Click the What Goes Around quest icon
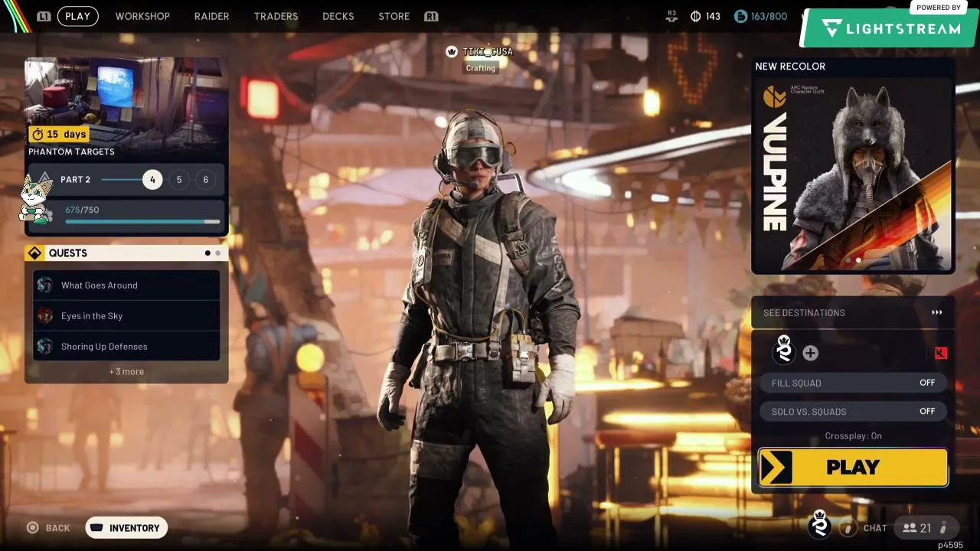 [x=45, y=285]
